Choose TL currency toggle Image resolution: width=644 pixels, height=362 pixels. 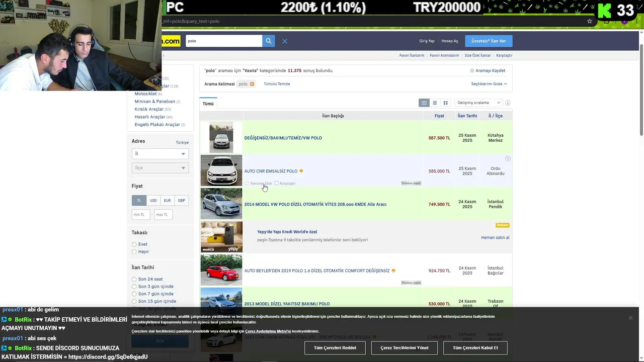tap(139, 200)
